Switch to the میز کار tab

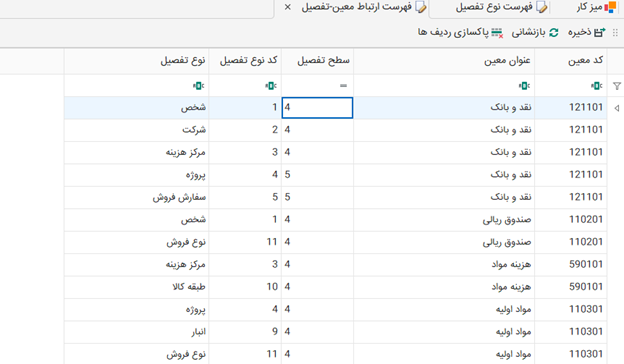(x=596, y=7)
